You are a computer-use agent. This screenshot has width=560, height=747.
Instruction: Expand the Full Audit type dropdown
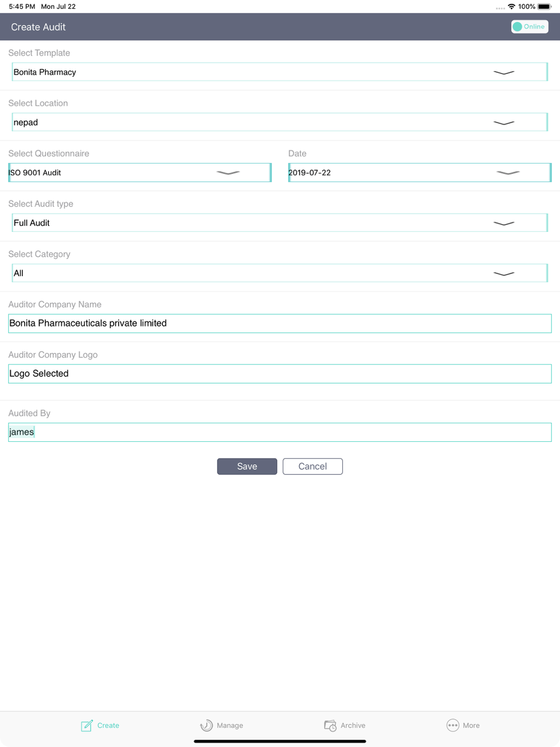279,223
